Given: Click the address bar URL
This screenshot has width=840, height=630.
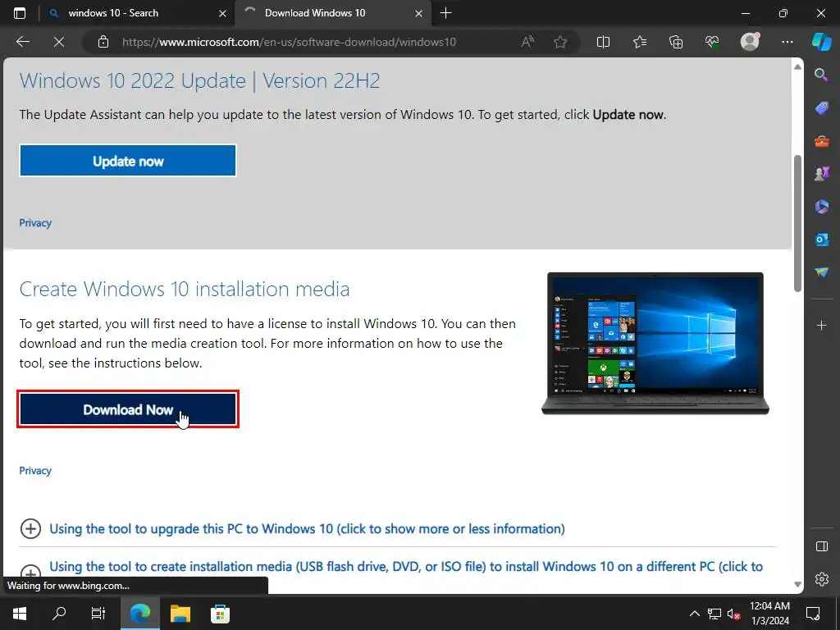Looking at the screenshot, I should (289, 42).
